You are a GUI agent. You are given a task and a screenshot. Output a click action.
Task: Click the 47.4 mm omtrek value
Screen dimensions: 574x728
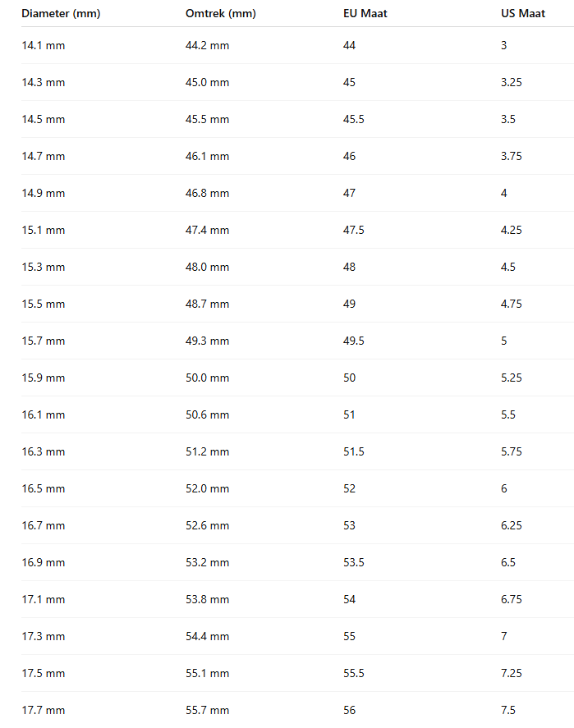(207, 230)
